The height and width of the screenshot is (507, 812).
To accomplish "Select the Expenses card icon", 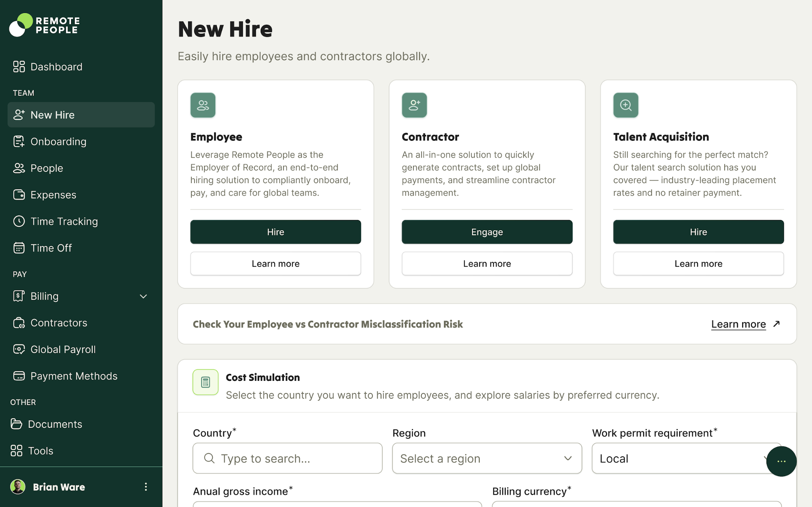I will click(x=19, y=194).
